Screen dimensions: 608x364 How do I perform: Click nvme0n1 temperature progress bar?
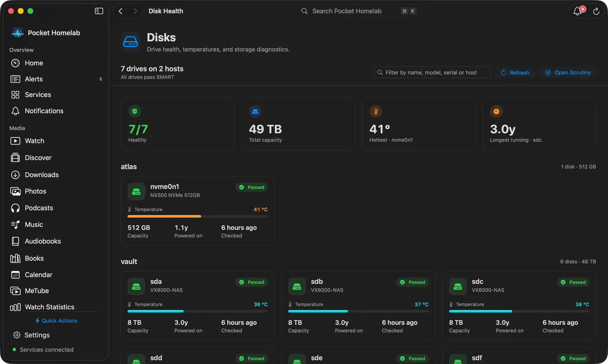198,216
